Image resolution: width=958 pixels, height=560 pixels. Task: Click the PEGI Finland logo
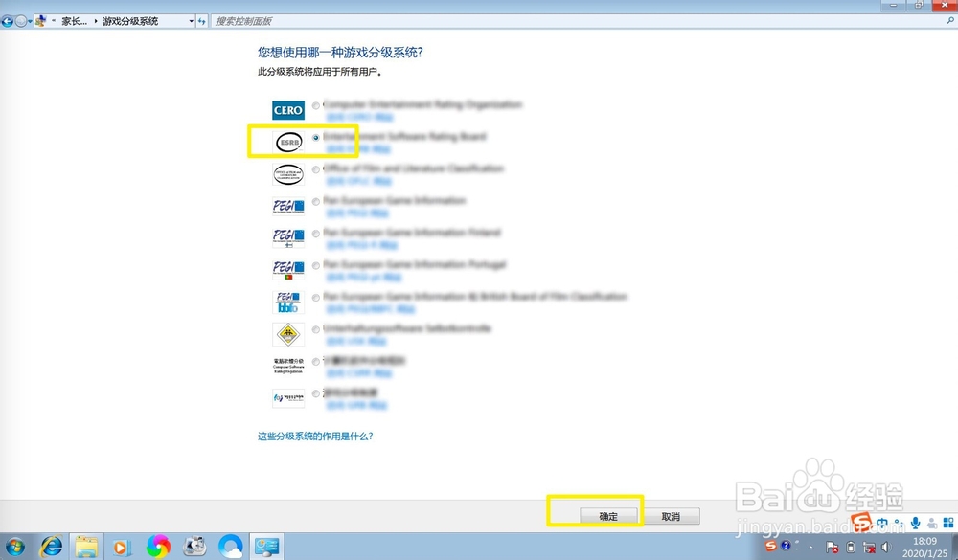(288, 238)
